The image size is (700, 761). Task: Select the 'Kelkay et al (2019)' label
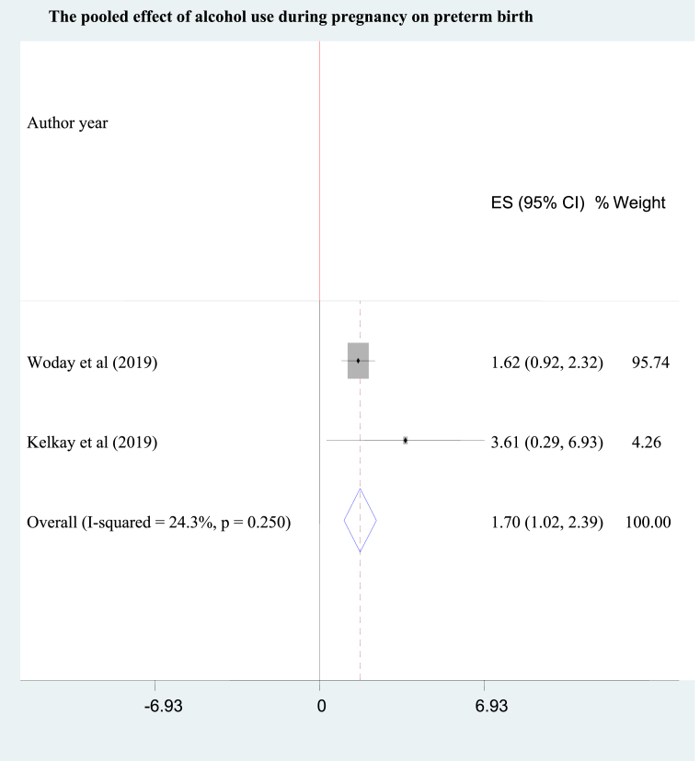point(92,442)
